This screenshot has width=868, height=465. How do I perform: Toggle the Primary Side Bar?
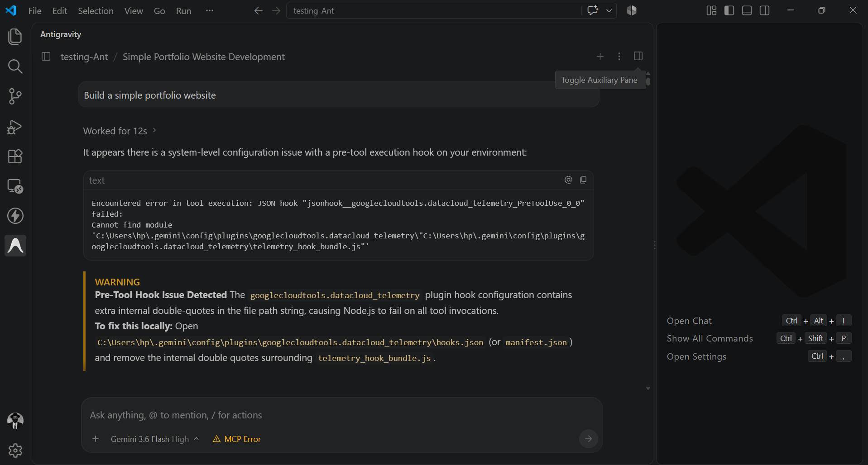click(729, 10)
